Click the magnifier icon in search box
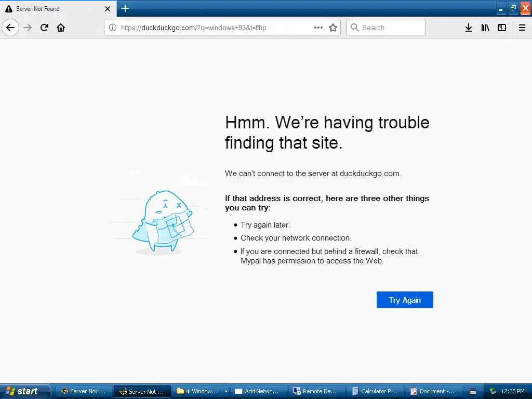Image resolution: width=532 pixels, height=399 pixels. tap(354, 28)
